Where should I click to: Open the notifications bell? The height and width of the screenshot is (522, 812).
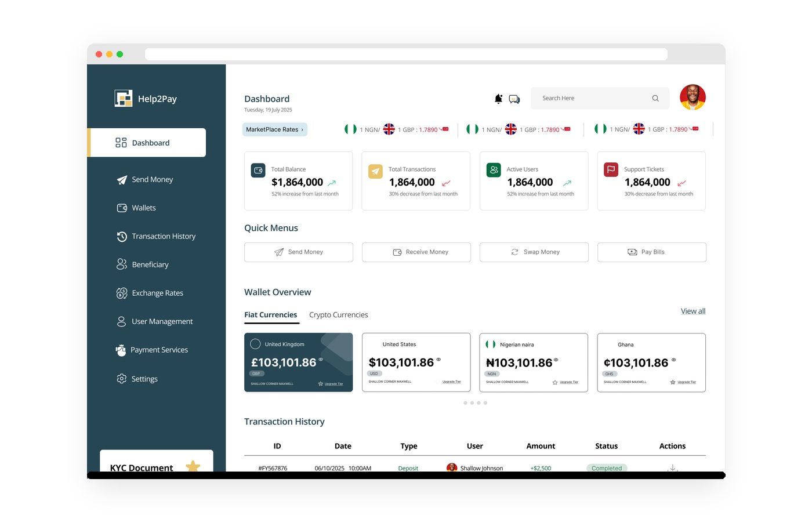click(498, 99)
